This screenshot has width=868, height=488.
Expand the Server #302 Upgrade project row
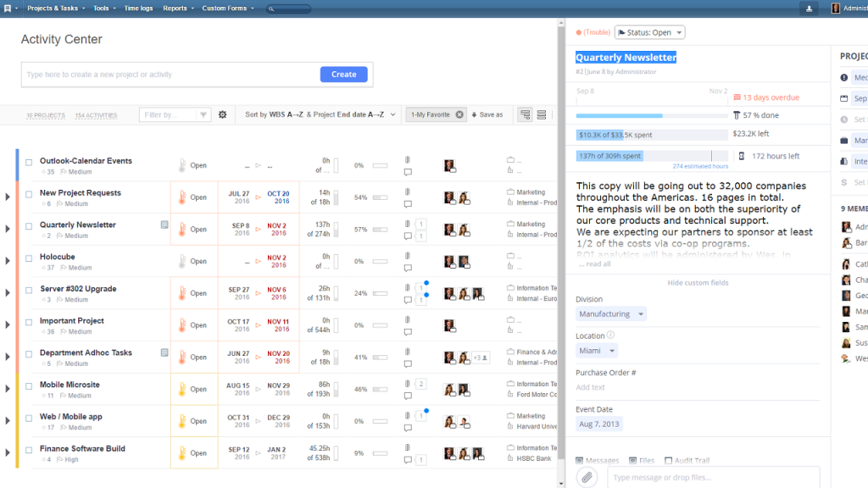(8, 293)
